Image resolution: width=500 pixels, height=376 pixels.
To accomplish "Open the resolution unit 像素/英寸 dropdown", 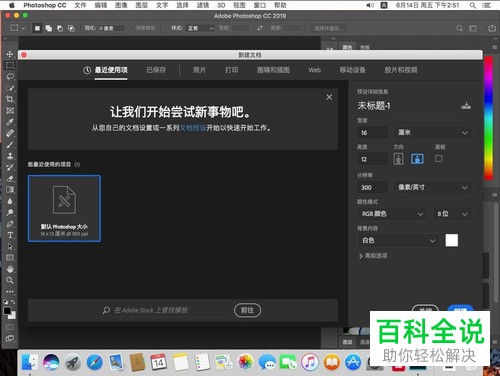I will coord(432,187).
